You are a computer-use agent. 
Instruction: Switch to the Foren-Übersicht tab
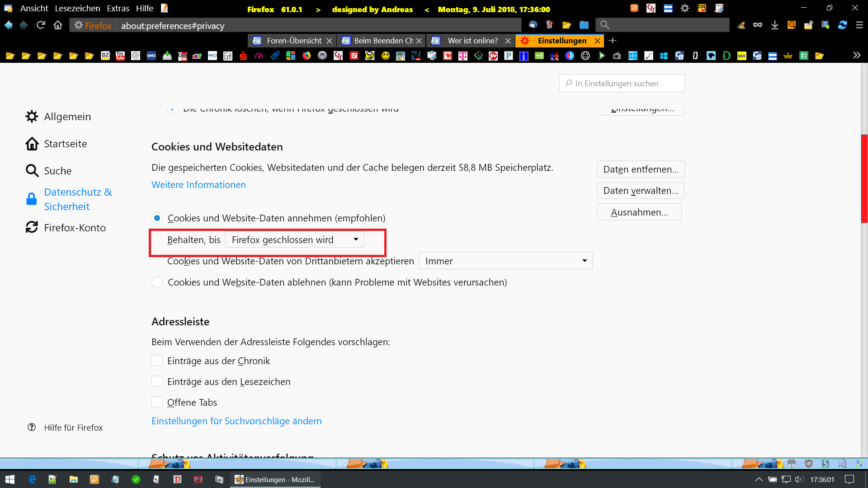pos(294,41)
